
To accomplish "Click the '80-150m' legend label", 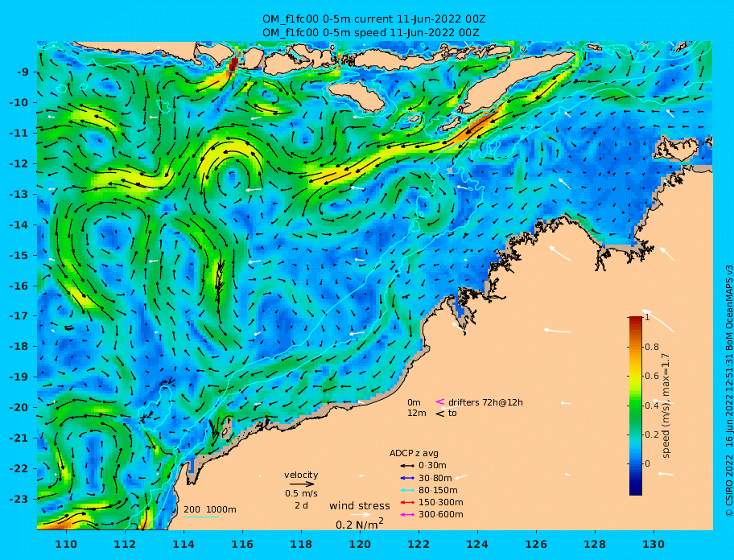I will tap(438, 490).
